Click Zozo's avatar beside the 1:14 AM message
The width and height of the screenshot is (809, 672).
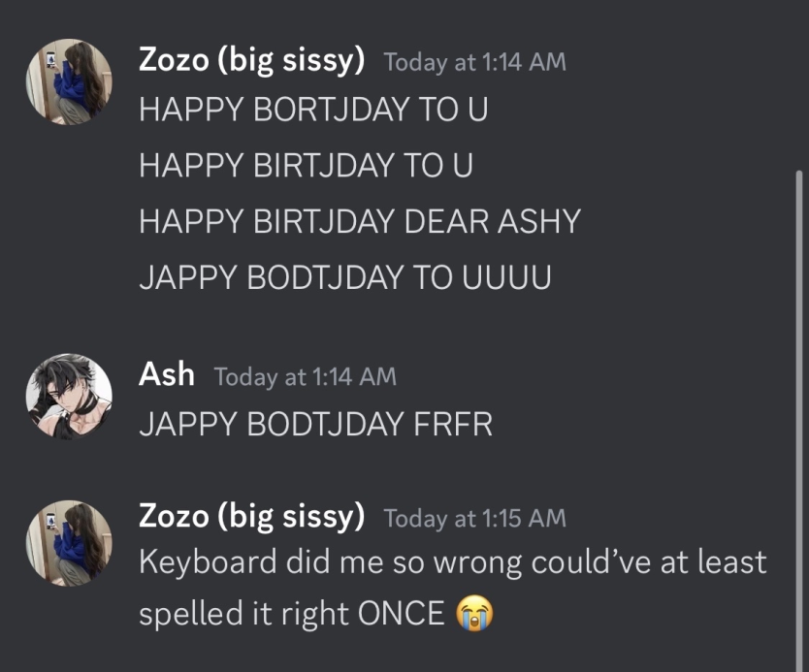[68, 81]
